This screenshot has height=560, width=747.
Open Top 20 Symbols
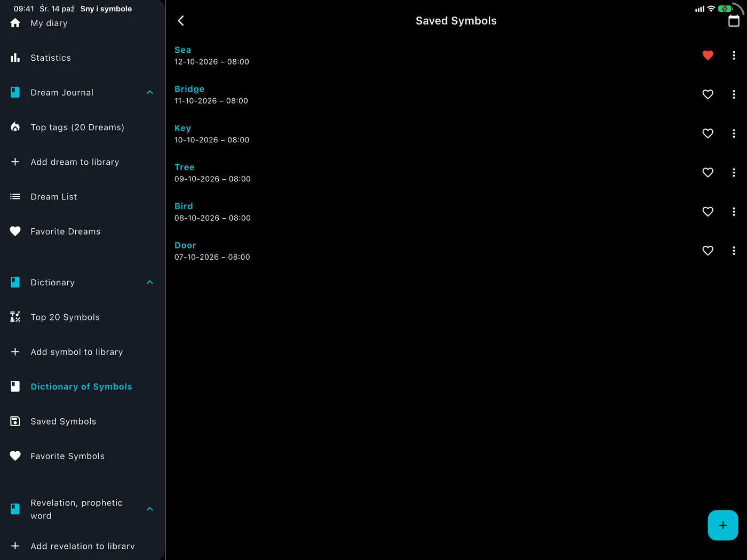click(82, 317)
